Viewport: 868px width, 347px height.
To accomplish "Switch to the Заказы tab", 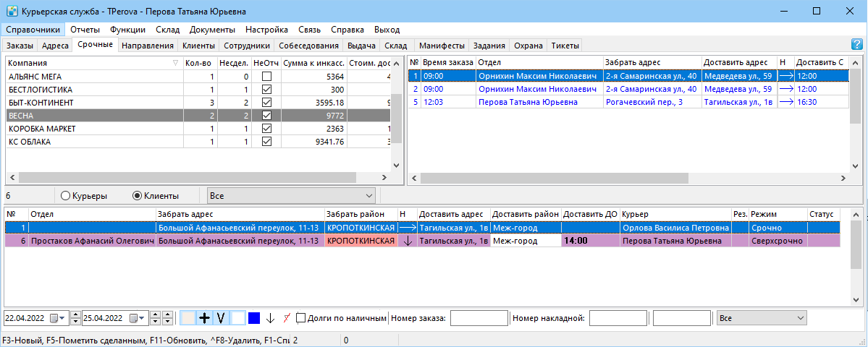I will [20, 46].
